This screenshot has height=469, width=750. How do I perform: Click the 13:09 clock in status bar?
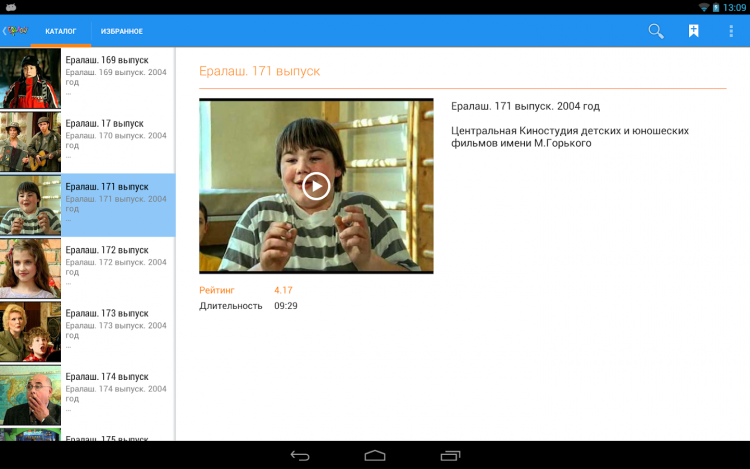tap(734, 7)
